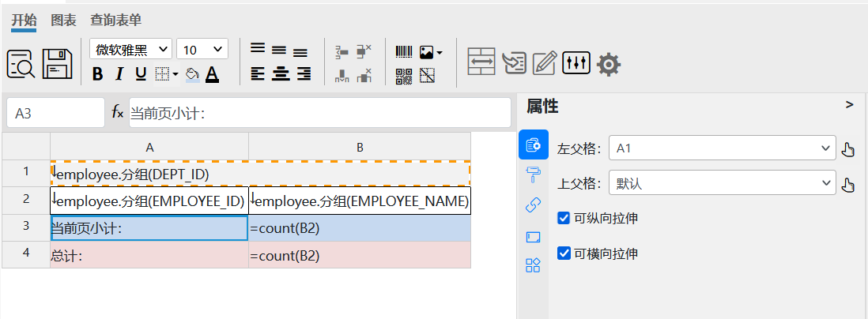Screen dimensions: 868x319
Task: Pick left parent cell with hand icon
Action: pyautogui.click(x=847, y=150)
